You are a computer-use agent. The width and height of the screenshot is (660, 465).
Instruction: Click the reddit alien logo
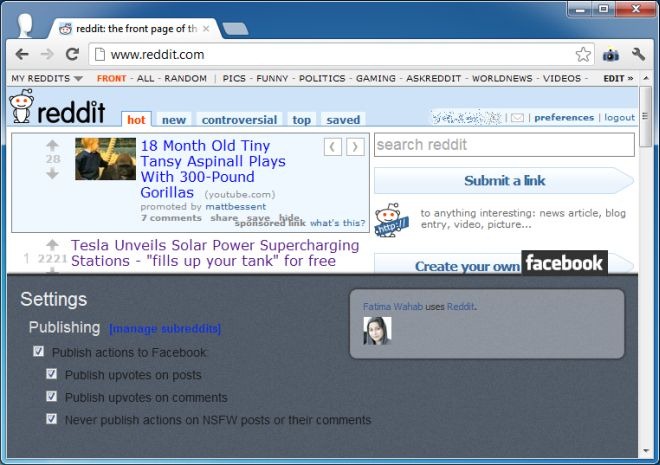coord(21,106)
